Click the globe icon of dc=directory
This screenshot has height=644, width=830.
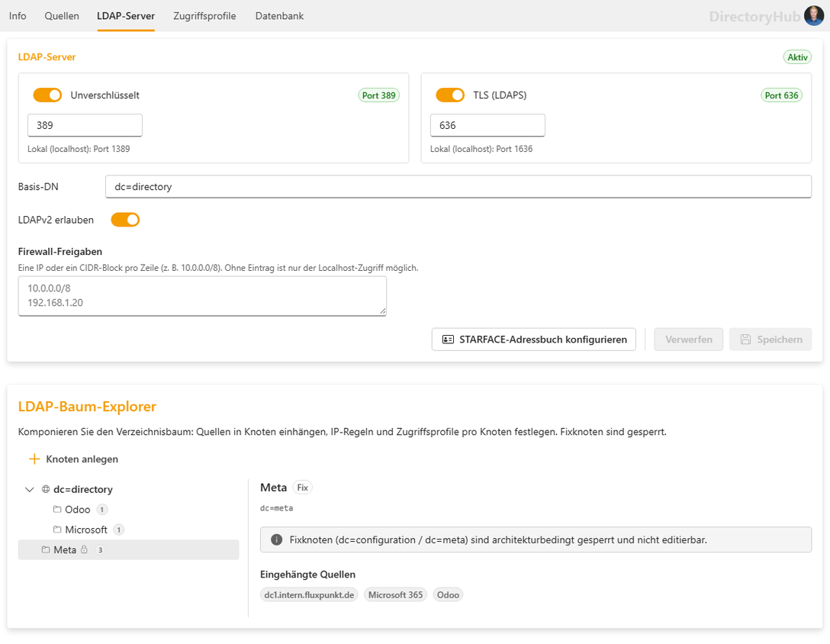pyautogui.click(x=46, y=489)
